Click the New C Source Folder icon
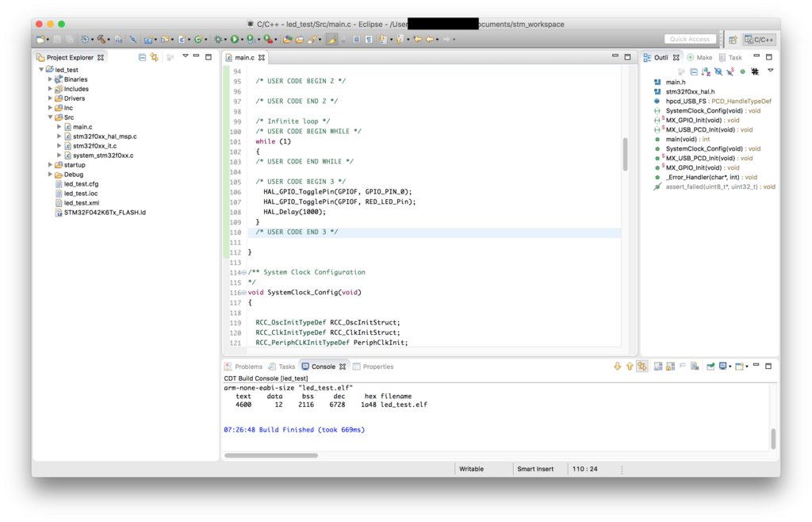Image resolution: width=812 pixels, height=522 pixels. 165,40
